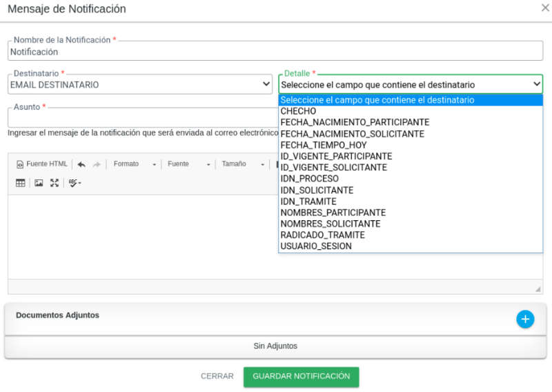Click the Fuente HTML source button
Image resolution: width=552 pixels, height=392 pixels.
pos(42,164)
